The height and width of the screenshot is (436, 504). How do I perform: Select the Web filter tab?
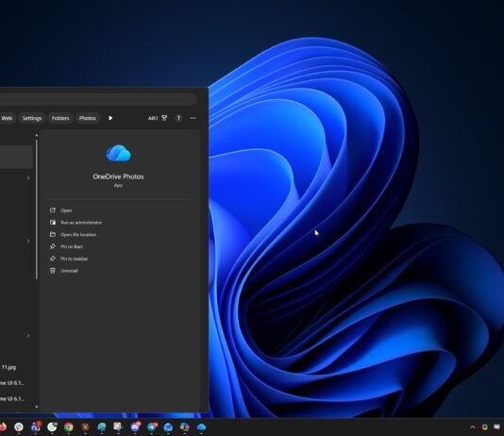pyautogui.click(x=7, y=118)
